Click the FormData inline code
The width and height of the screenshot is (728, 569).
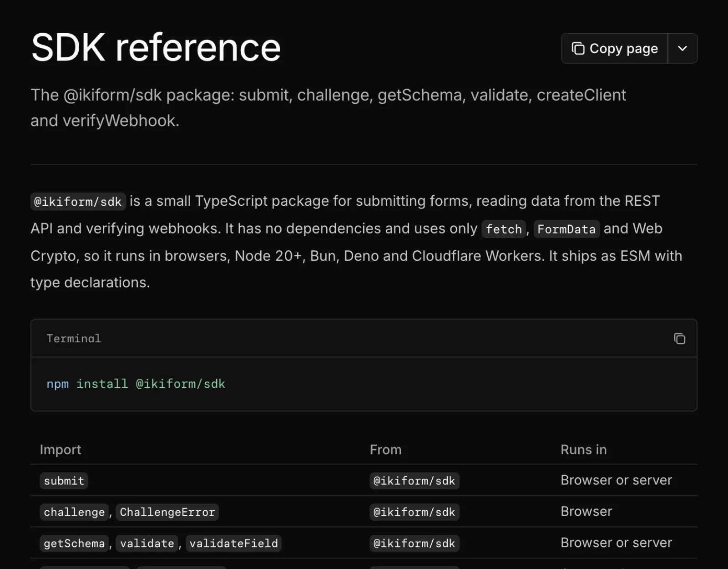(566, 229)
